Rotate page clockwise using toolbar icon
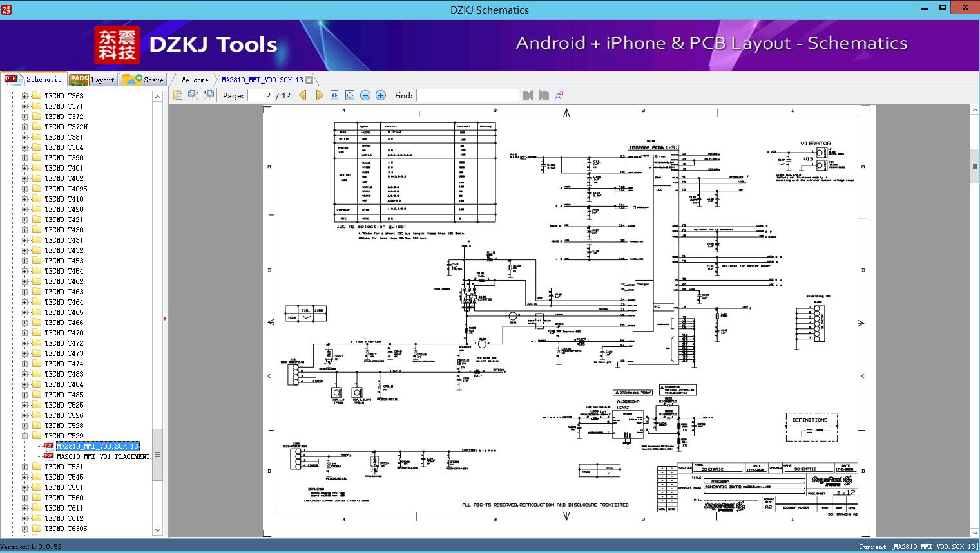 coord(208,95)
